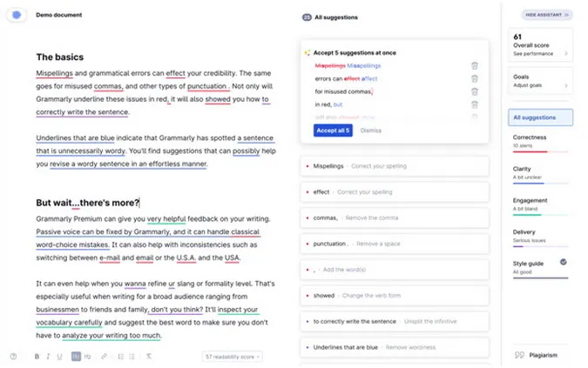Click the Hide Assistant button

click(547, 15)
